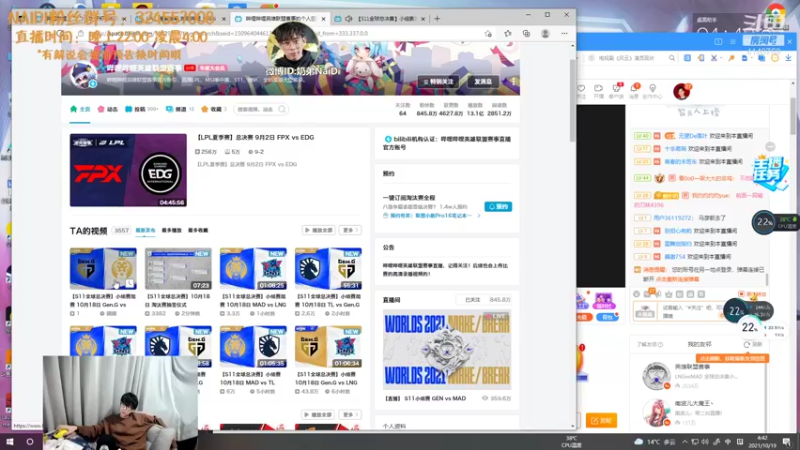800x450 pixels.
Task: Select the 最多收藏 sort option
Action: [x=198, y=231]
